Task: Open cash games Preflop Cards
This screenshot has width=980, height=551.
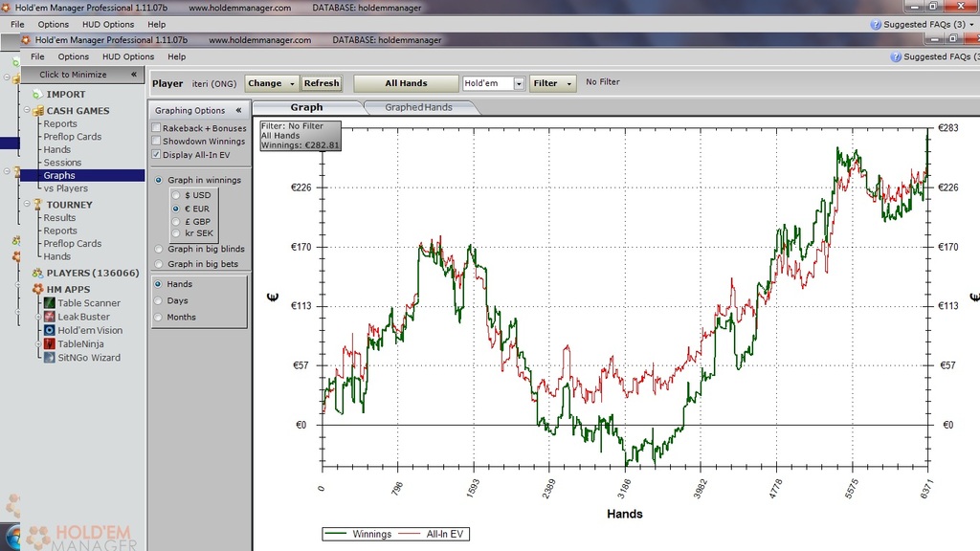Action: (73, 137)
